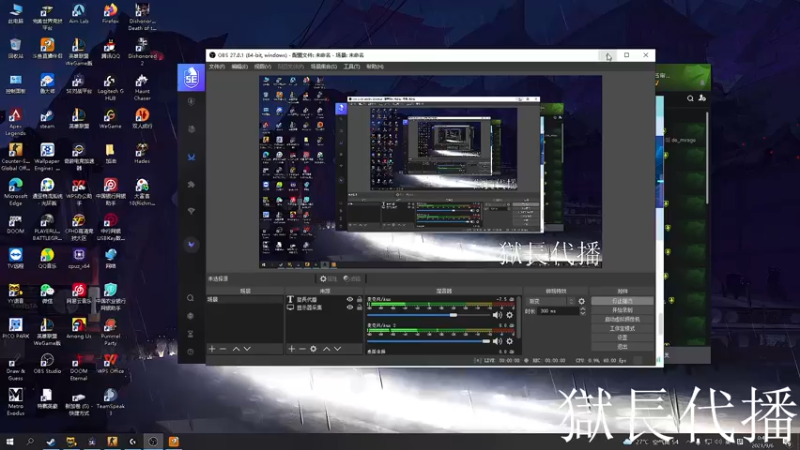The image size is (800, 450).
Task: Open steam desktop shortcut
Action: (x=47, y=119)
